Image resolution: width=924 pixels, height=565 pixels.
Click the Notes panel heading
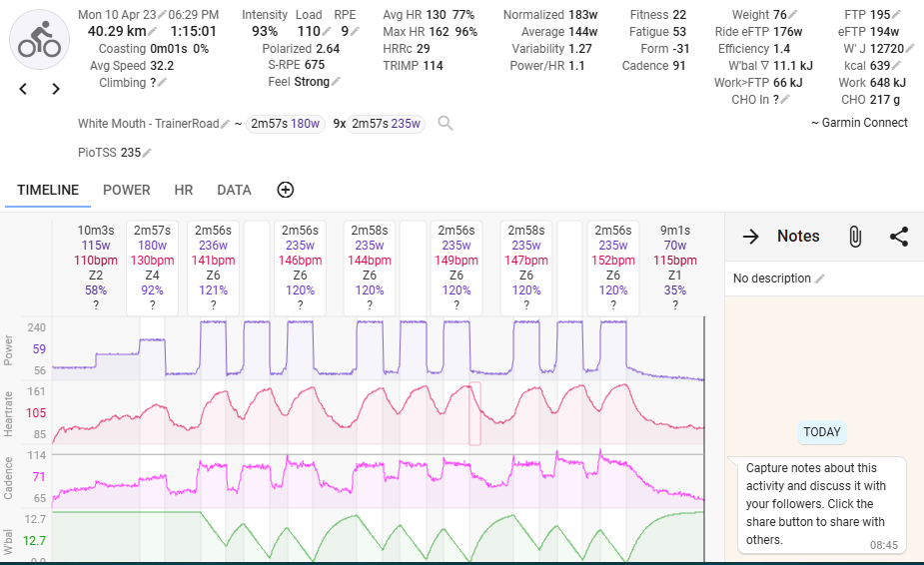pyautogui.click(x=798, y=237)
